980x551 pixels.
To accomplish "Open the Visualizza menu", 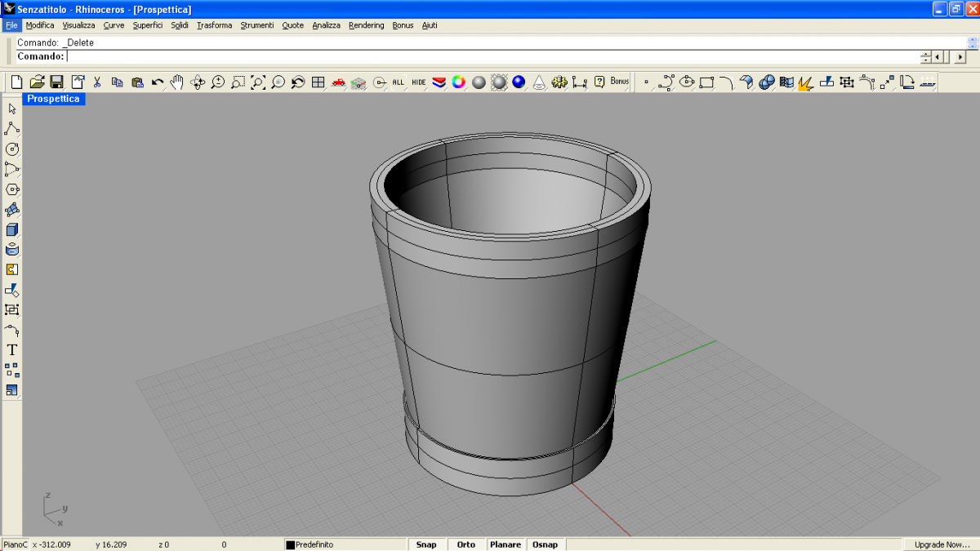I will 79,25.
